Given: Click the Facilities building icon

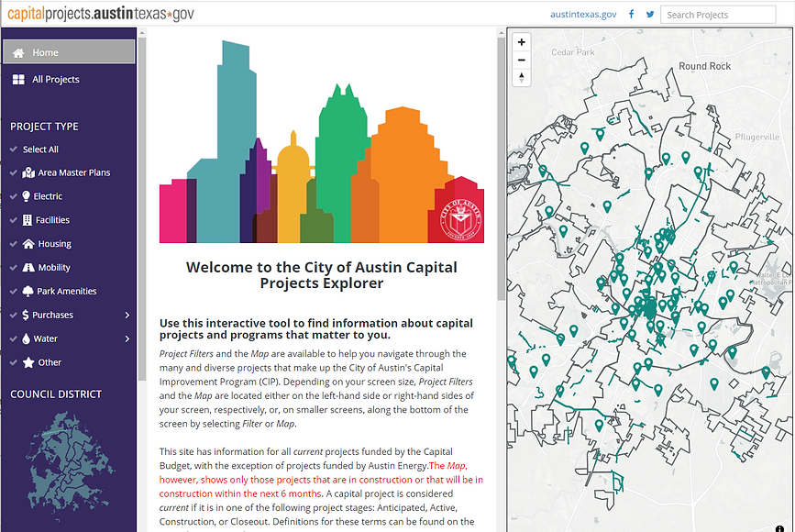Looking at the screenshot, I should click(28, 220).
